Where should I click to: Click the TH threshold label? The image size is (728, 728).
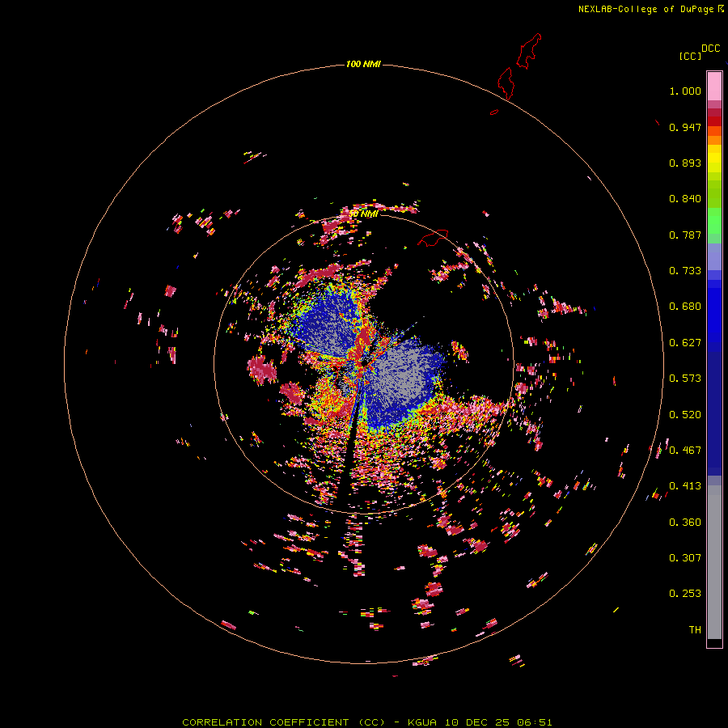tap(695, 630)
